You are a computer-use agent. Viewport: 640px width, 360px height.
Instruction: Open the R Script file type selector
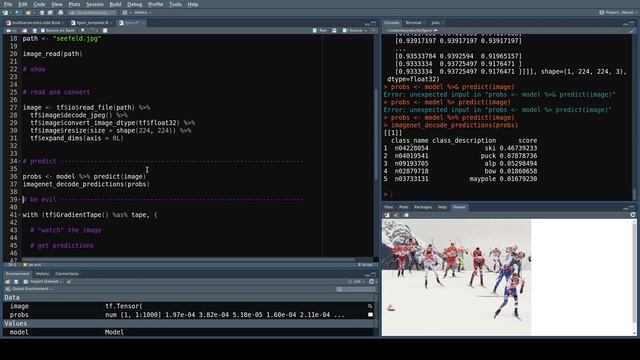[366, 265]
